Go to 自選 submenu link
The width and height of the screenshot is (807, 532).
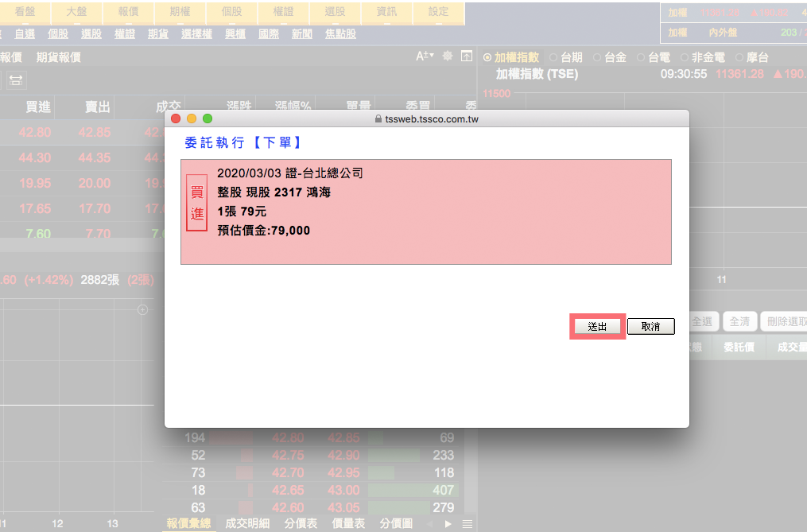coord(25,34)
